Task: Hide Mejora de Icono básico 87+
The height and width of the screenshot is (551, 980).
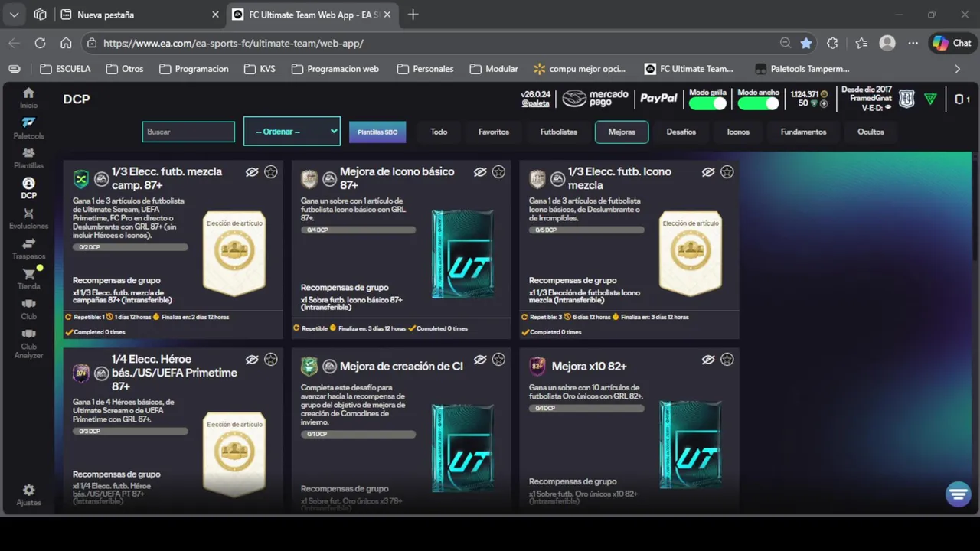Action: pyautogui.click(x=480, y=172)
